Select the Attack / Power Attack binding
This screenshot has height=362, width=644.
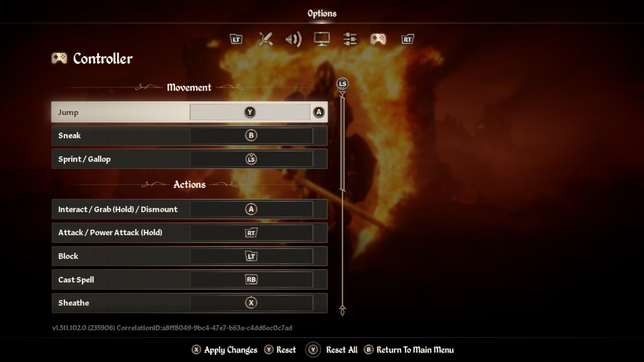coord(190,233)
